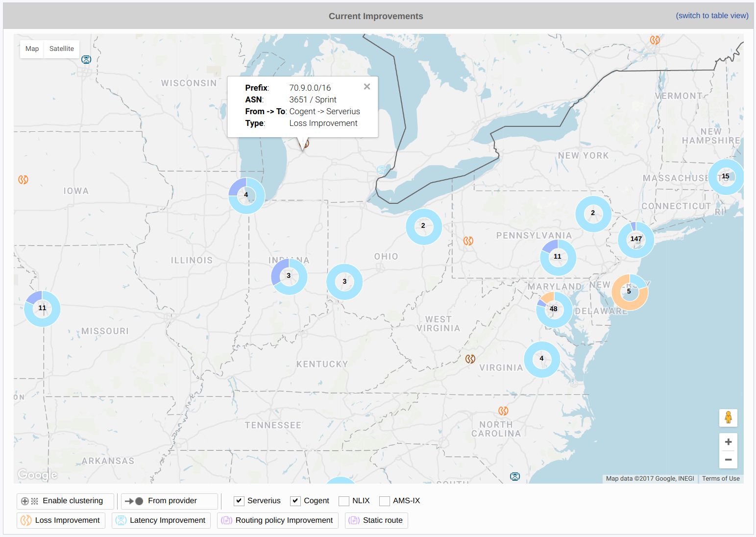The width and height of the screenshot is (756, 537).
Task: Click loss marker in western Virginia
Action: (470, 359)
